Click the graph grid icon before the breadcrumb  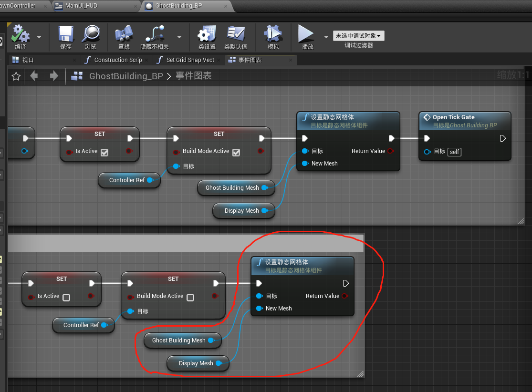[77, 76]
